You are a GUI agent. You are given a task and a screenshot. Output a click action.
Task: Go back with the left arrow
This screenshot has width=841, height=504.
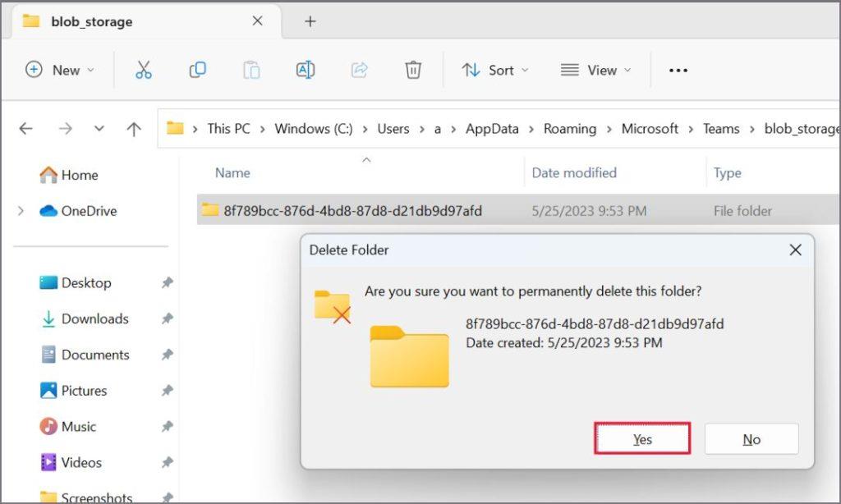25,129
